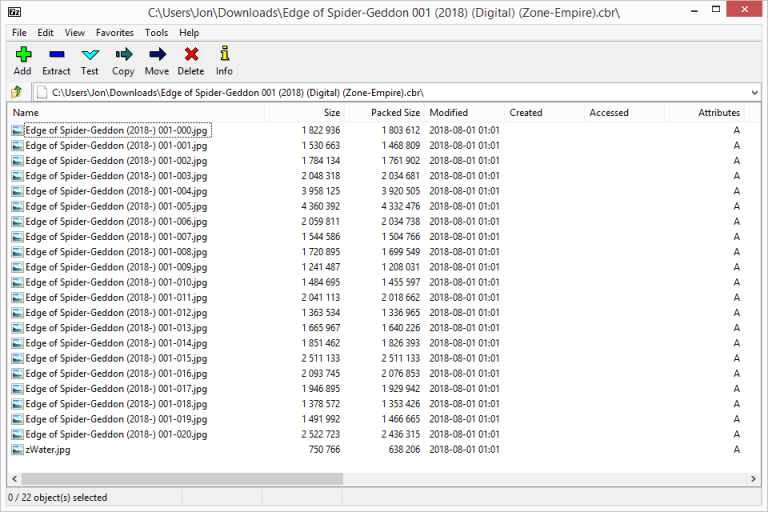Select the file icon of 001-005.jpg

click(x=18, y=206)
